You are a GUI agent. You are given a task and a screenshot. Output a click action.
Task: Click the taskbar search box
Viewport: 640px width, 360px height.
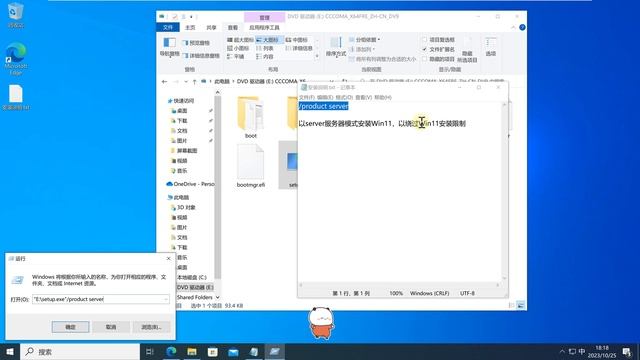(x=80, y=351)
